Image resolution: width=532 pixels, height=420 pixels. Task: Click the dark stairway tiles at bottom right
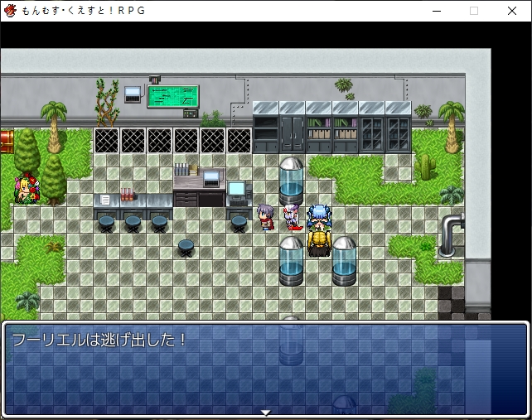click(452, 302)
